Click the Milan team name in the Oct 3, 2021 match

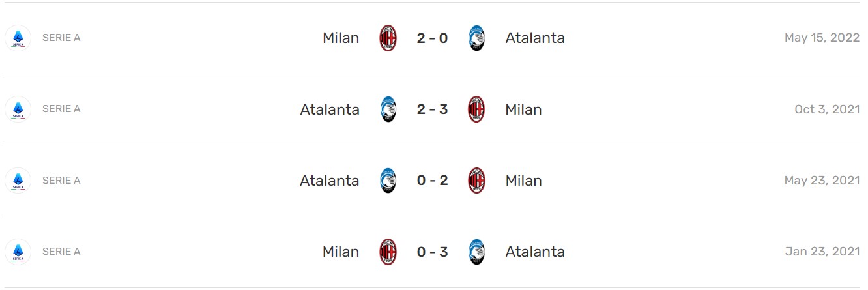tap(523, 109)
